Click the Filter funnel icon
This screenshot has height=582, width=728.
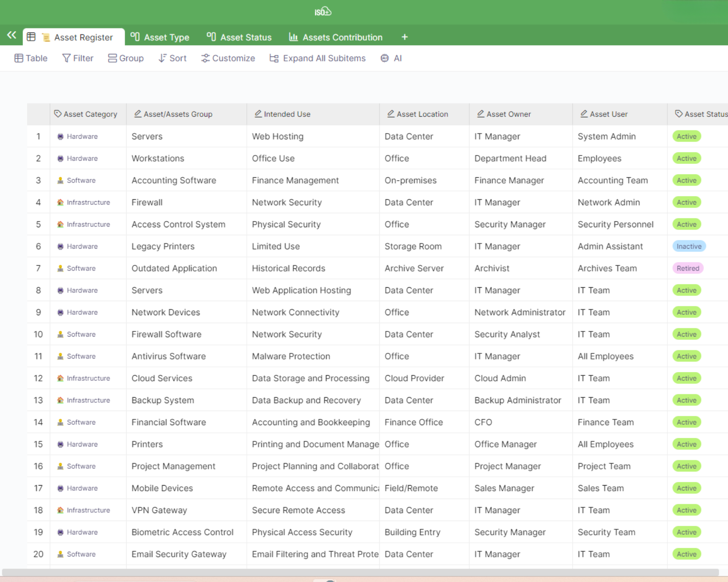tap(67, 58)
